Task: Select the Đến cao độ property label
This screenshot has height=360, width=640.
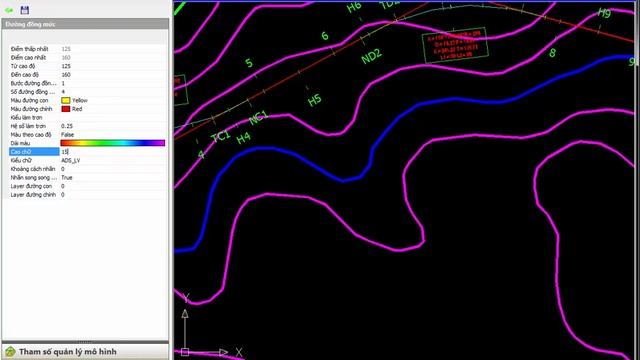Action: click(x=24, y=75)
